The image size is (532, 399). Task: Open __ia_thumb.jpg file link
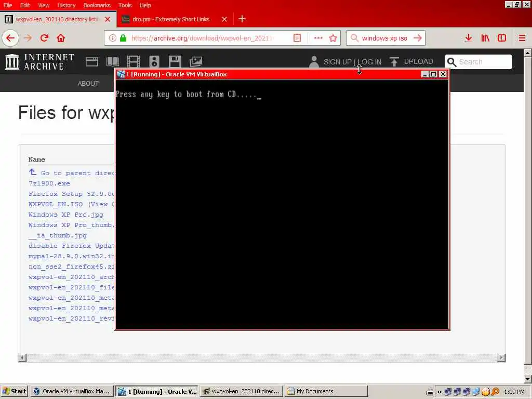[x=58, y=235]
